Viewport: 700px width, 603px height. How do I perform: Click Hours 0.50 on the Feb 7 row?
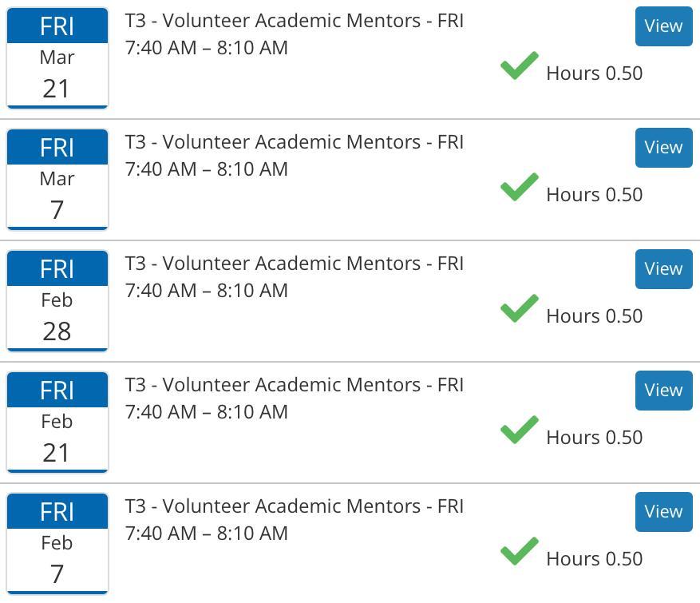click(594, 559)
